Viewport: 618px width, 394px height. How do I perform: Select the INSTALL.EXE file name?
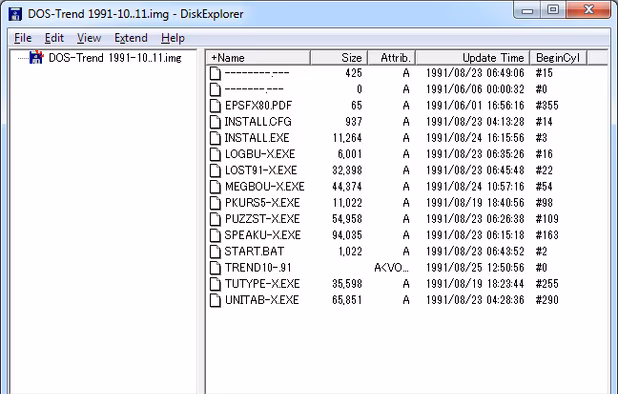click(257, 138)
